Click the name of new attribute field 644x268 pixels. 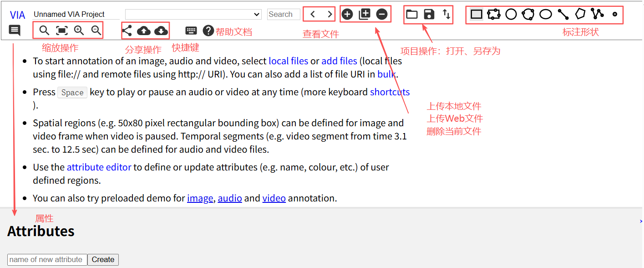point(47,260)
